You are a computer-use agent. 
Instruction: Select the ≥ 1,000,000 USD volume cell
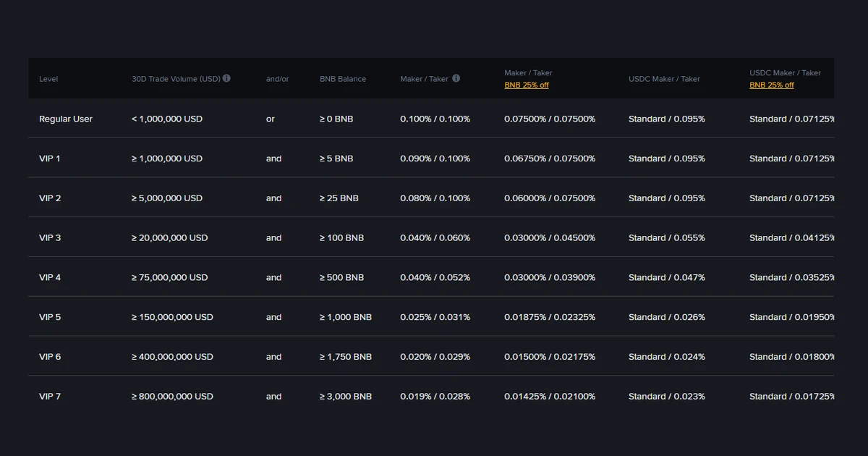pos(167,159)
